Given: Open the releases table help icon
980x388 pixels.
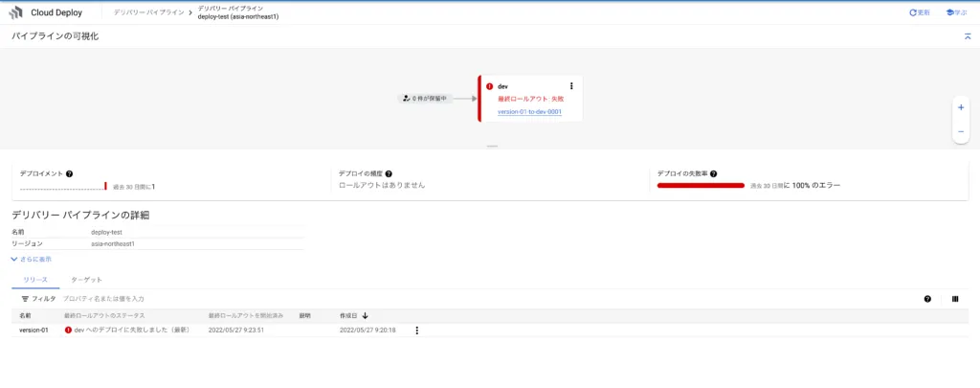Looking at the screenshot, I should pyautogui.click(x=927, y=299).
